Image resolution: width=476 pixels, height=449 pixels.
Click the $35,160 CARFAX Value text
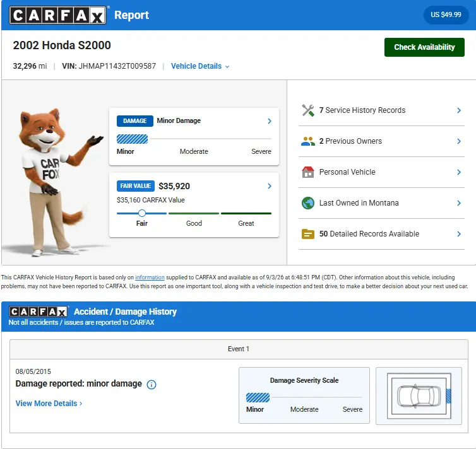[x=151, y=200]
